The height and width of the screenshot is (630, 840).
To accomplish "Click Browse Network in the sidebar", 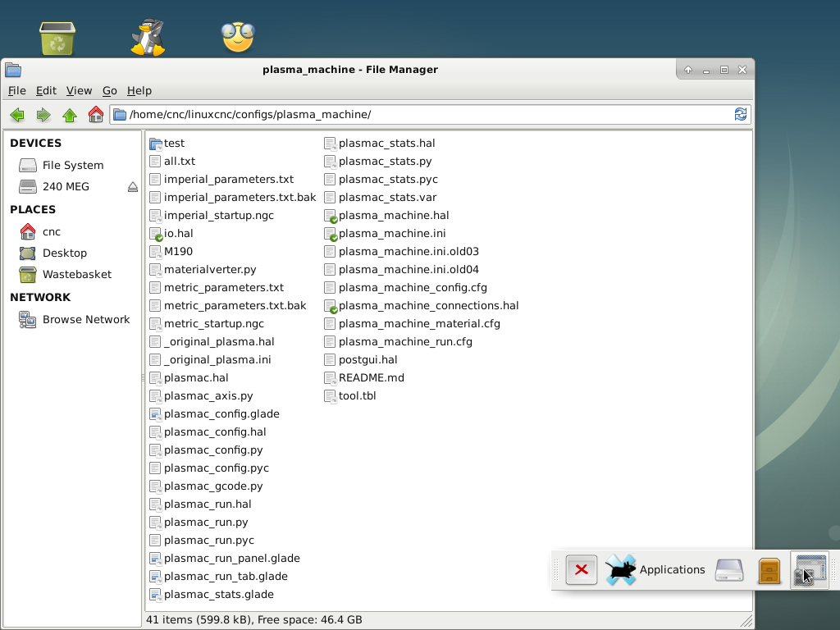I will click(85, 320).
